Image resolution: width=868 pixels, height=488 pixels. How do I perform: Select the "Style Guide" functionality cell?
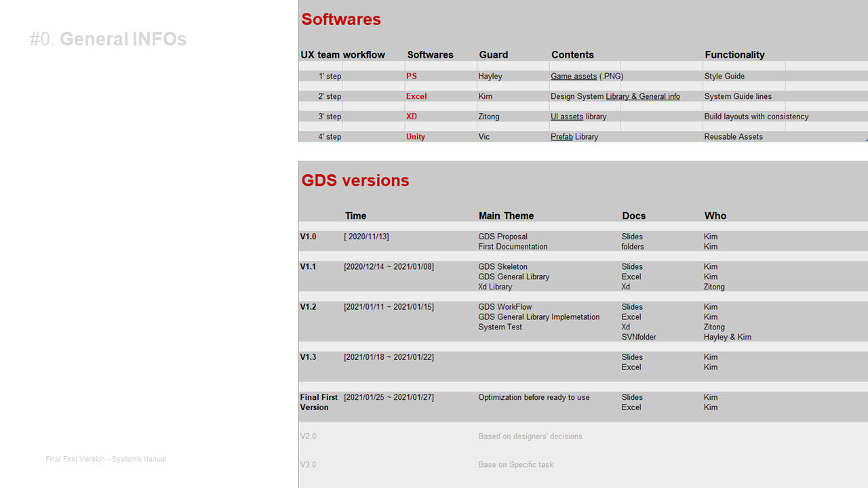coord(724,77)
